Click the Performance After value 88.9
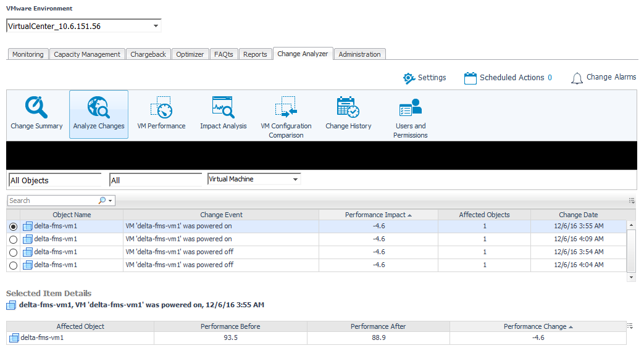The width and height of the screenshot is (644, 356). [378, 337]
